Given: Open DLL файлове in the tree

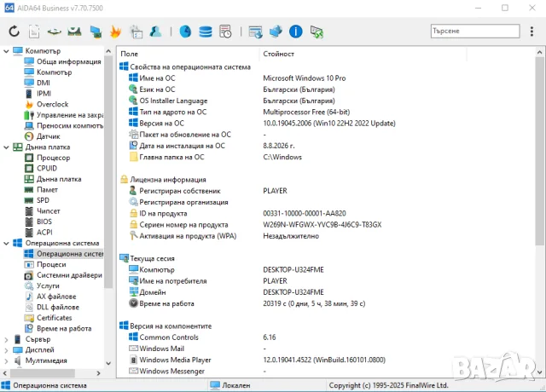Looking at the screenshot, I should click(x=58, y=307).
